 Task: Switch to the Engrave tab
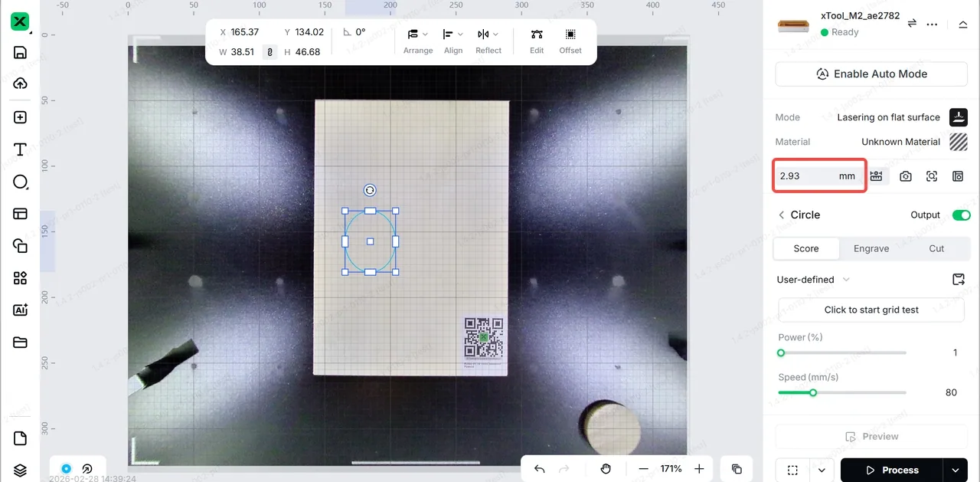coord(871,248)
